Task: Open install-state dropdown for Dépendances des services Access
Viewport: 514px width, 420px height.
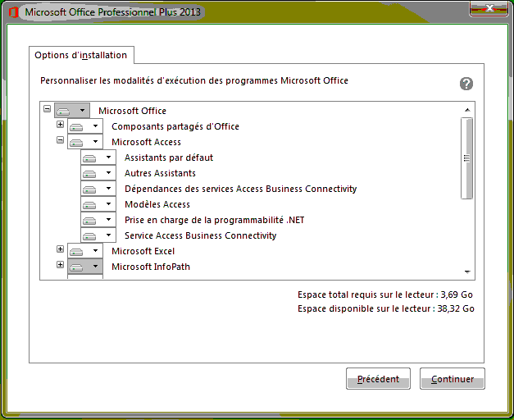Action: coord(98,189)
